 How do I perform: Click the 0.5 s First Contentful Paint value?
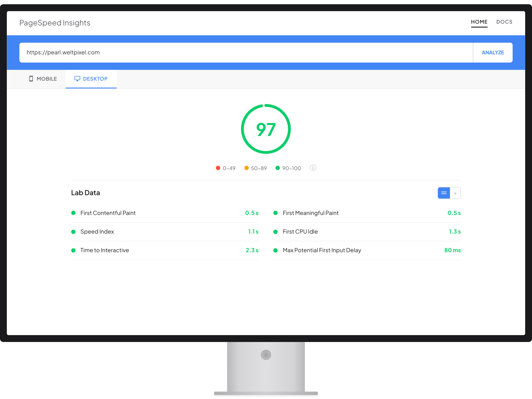click(x=252, y=213)
